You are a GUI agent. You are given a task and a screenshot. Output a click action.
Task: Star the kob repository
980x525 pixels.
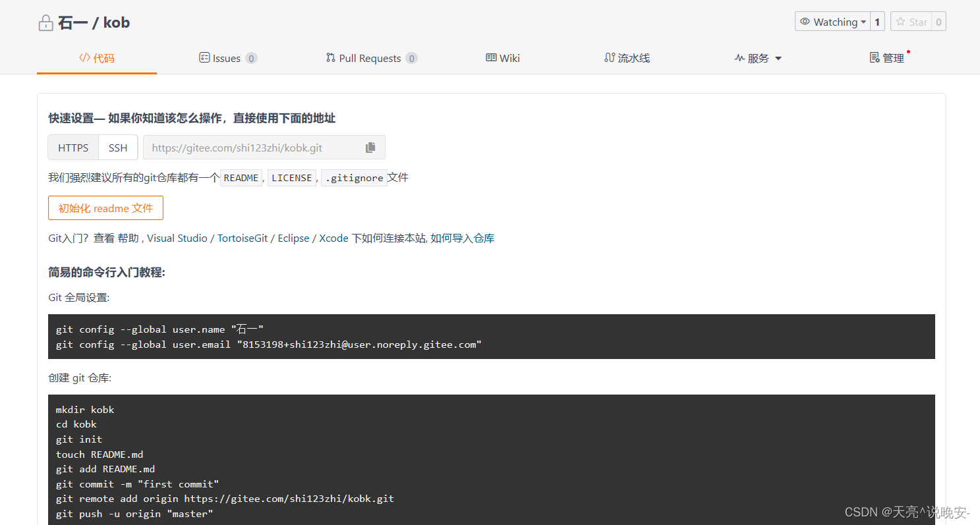click(910, 22)
